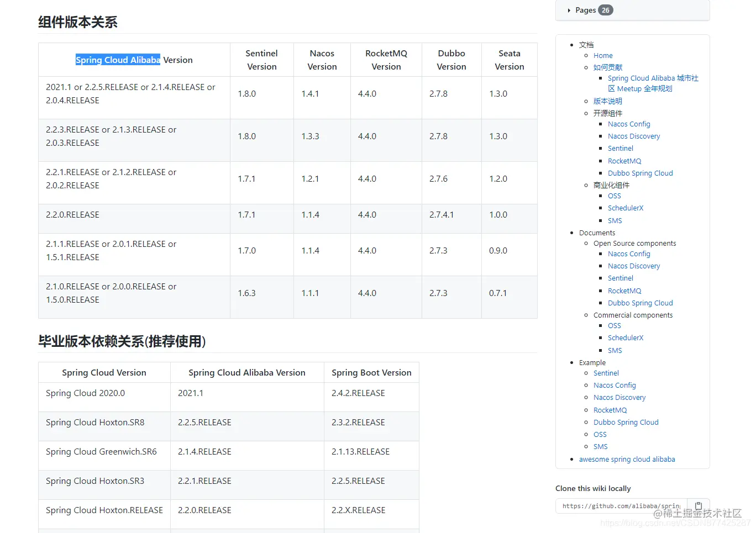756x533 pixels.
Task: Copy the wiki clone URL to clipboard
Action: point(699,505)
